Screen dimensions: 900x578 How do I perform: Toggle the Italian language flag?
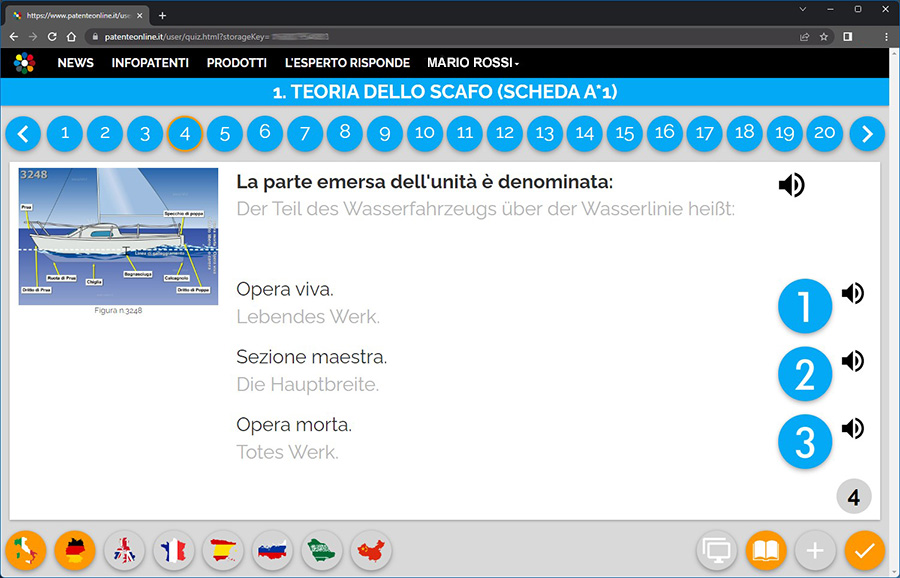26,549
